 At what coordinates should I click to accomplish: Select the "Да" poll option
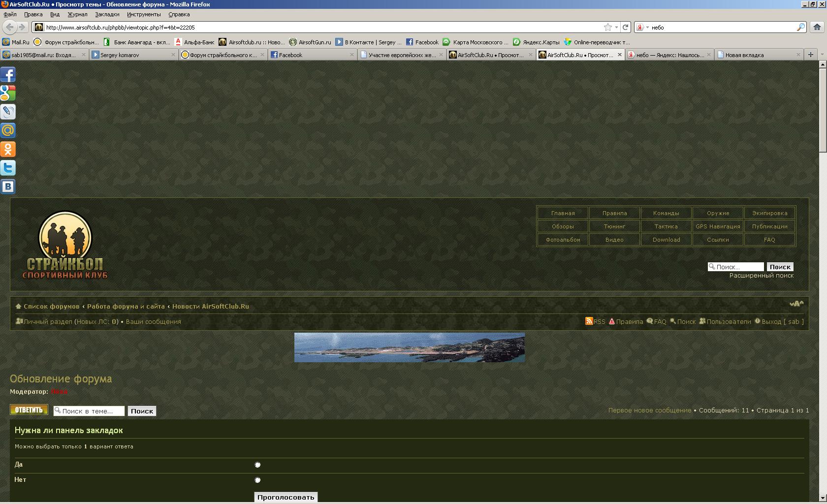click(257, 465)
